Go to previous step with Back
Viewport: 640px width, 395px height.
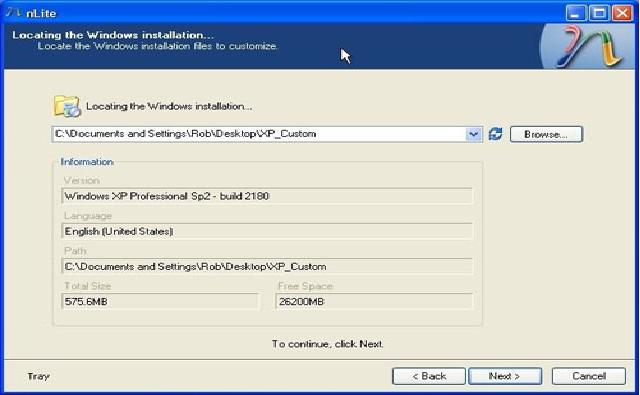coord(429,376)
